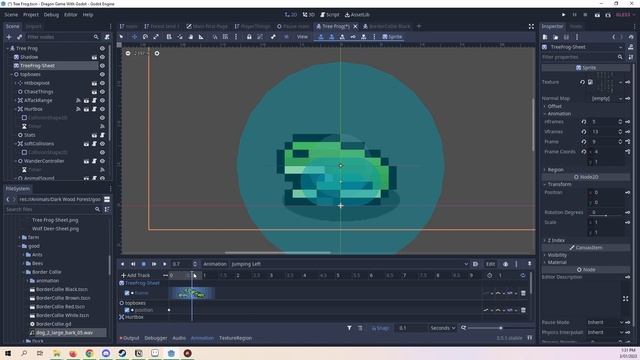640x360 pixels.
Task: Toggle position track enabled checkbox
Action: (127, 310)
